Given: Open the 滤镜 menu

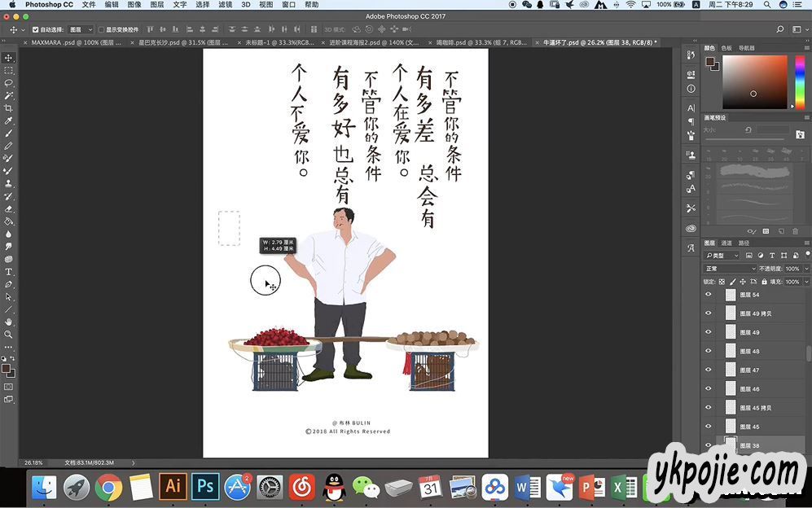Looking at the screenshot, I should click(x=224, y=5).
